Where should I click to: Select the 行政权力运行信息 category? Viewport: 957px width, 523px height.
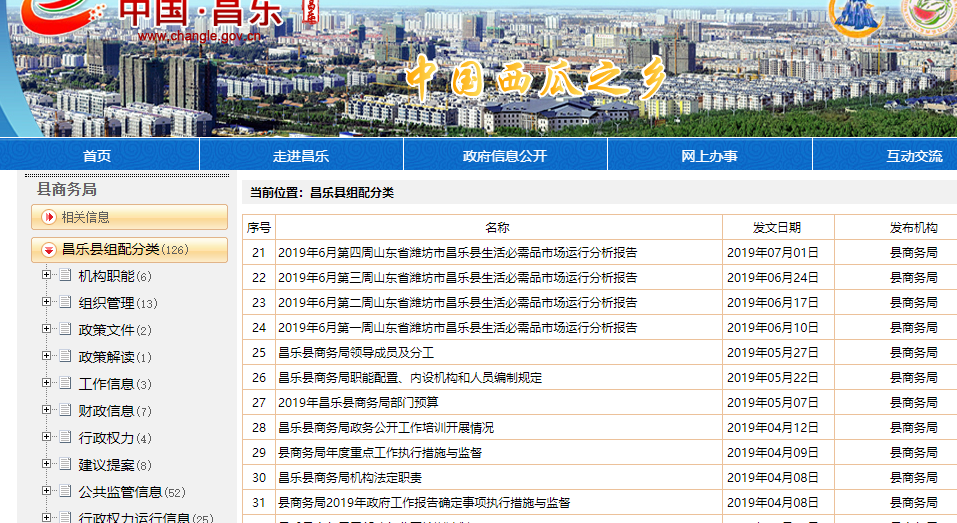[x=134, y=518]
